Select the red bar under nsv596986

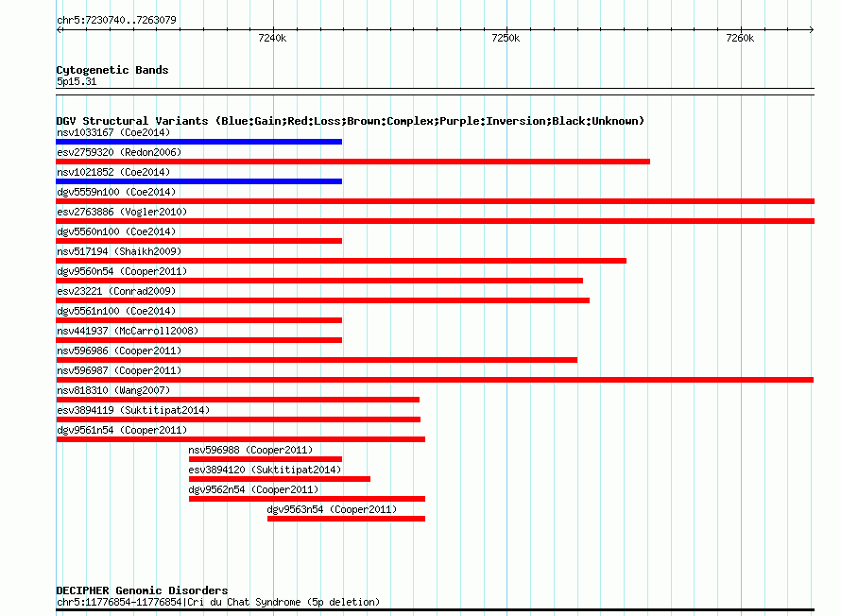(x=317, y=360)
